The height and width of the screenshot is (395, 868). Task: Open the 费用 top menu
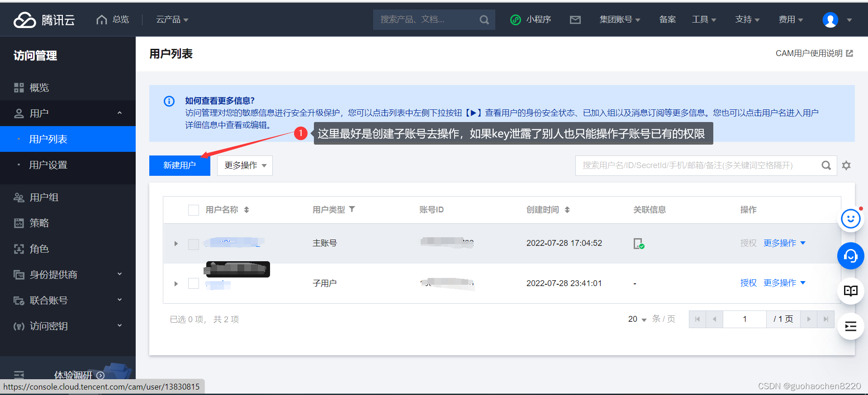pyautogui.click(x=791, y=19)
